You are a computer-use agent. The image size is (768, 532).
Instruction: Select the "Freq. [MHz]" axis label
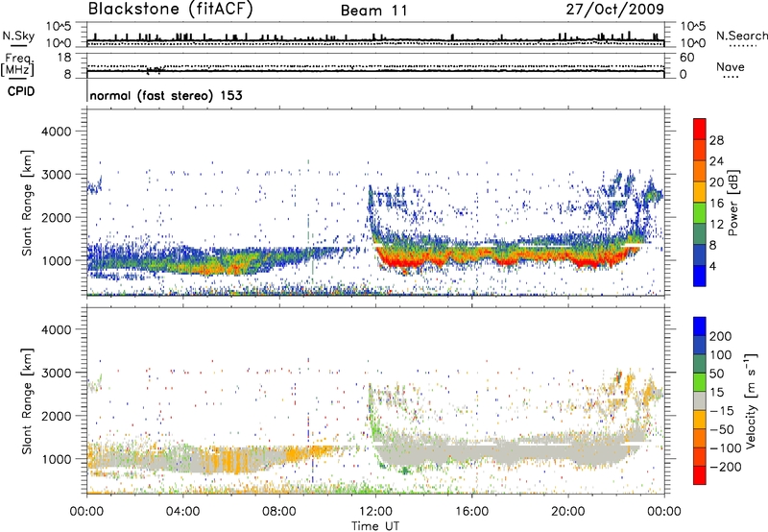pos(17,65)
